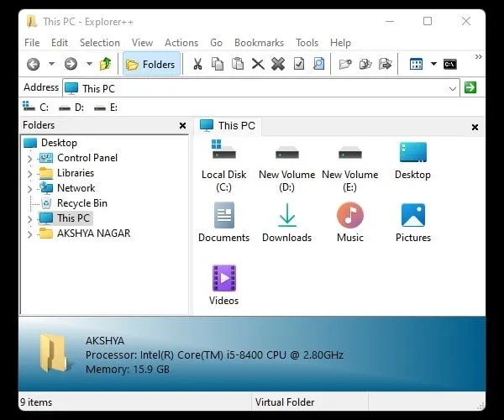Copy selection with the Copy icon

click(x=218, y=64)
